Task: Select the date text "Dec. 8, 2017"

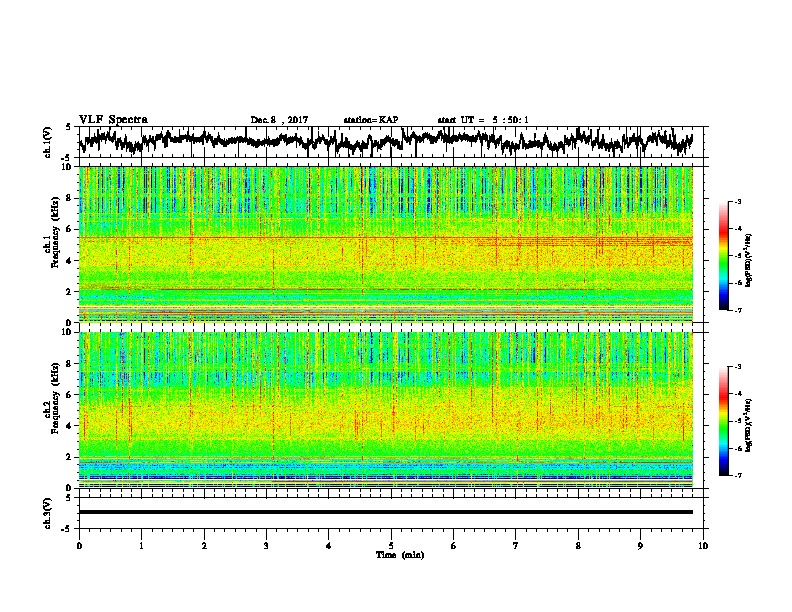Action: point(279,120)
